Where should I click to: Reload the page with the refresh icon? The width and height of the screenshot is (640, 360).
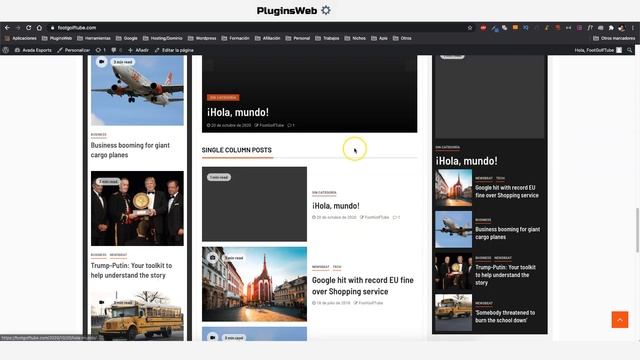tap(29, 28)
